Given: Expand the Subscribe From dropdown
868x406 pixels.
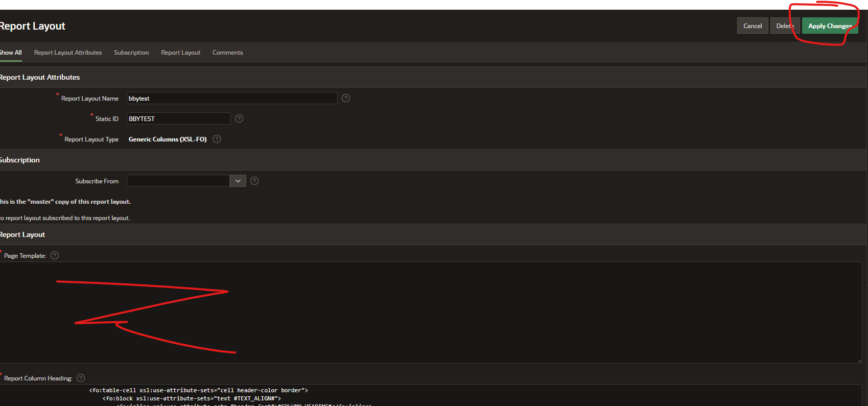Looking at the screenshot, I should (238, 181).
